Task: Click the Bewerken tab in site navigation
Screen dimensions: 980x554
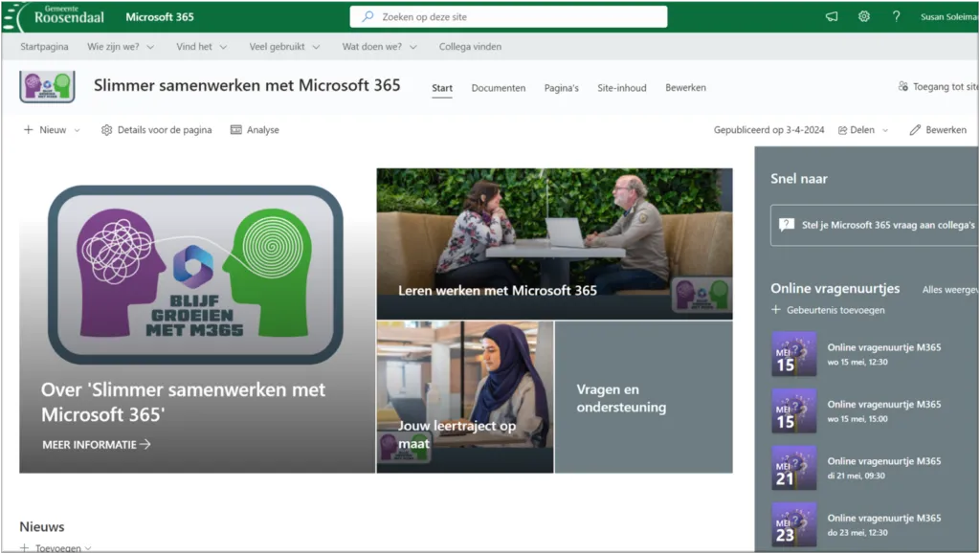Action: point(685,88)
